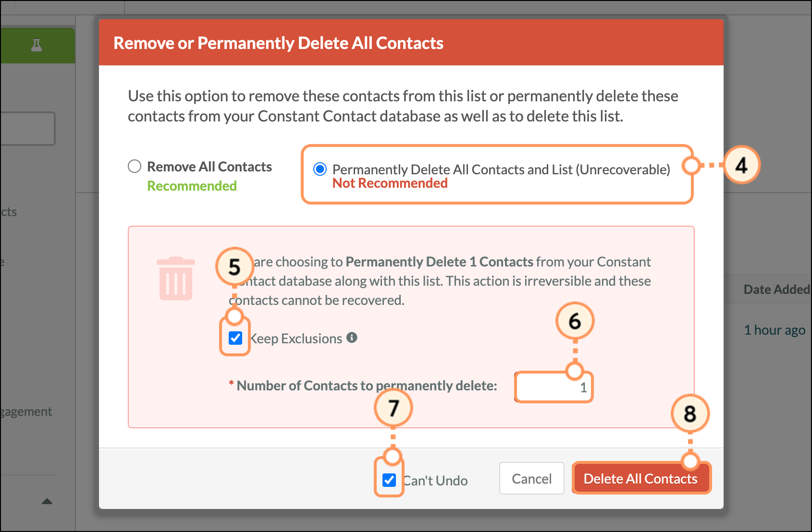Click the step 6 callout marker
This screenshot has width=812, height=532.
pos(575,321)
